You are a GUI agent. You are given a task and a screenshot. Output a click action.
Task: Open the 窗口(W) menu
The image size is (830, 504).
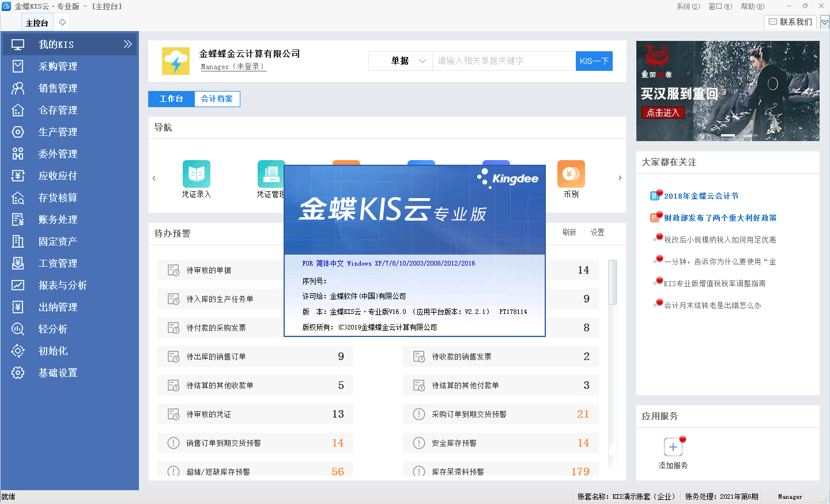[x=720, y=6]
